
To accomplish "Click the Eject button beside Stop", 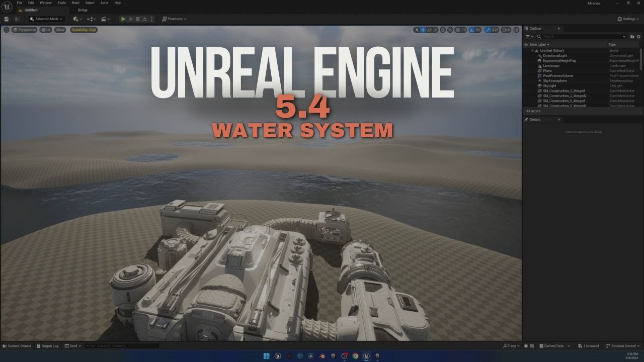I will [145, 19].
